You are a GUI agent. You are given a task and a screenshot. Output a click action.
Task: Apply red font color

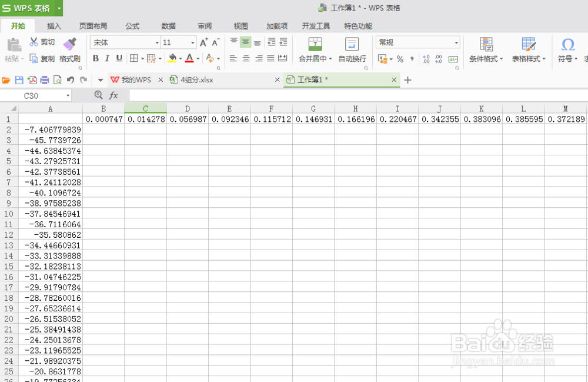[x=189, y=58]
